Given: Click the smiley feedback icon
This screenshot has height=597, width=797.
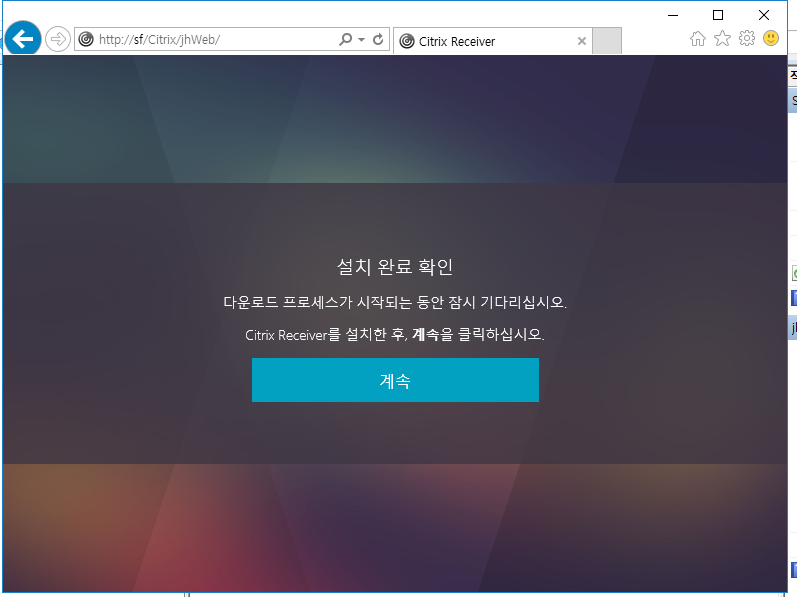Looking at the screenshot, I should 771,38.
